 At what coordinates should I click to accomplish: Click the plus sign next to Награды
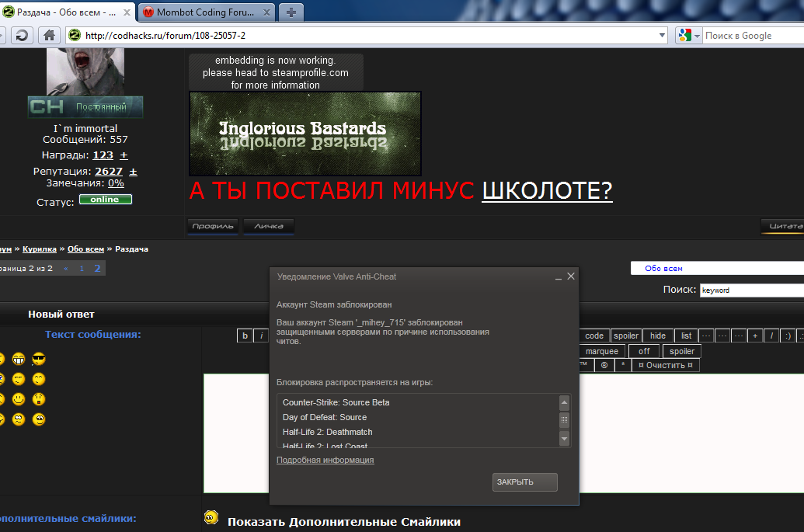[x=124, y=155]
